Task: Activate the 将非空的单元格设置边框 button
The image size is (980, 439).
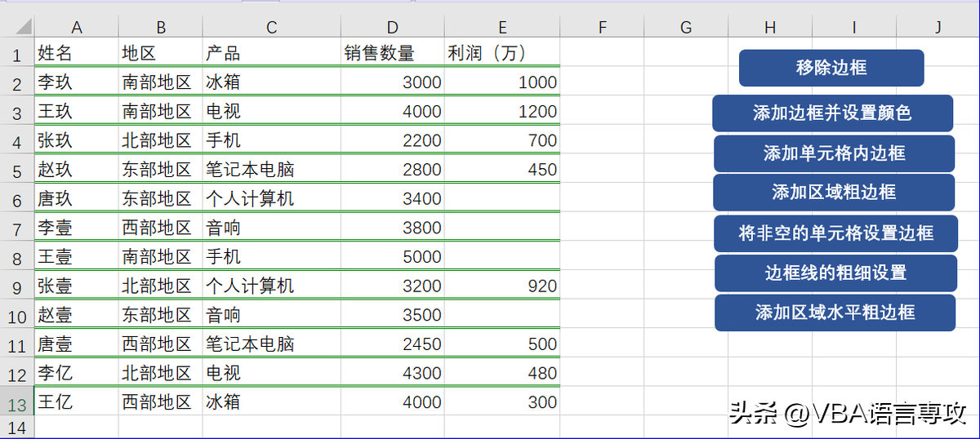Action: (835, 233)
